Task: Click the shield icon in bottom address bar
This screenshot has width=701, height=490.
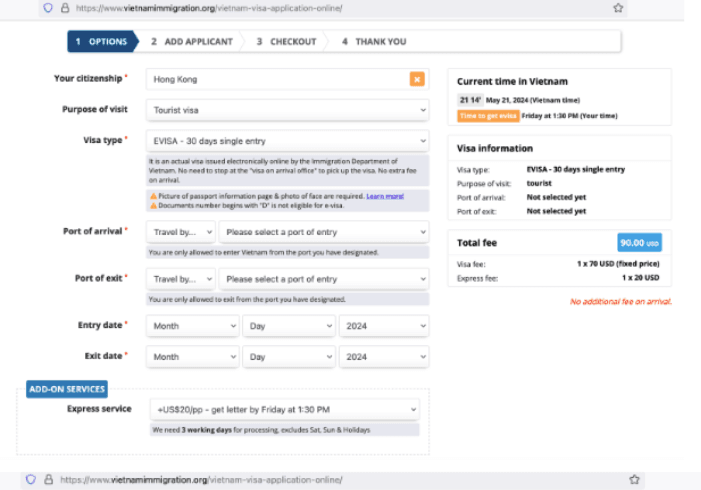Action: click(x=32, y=480)
